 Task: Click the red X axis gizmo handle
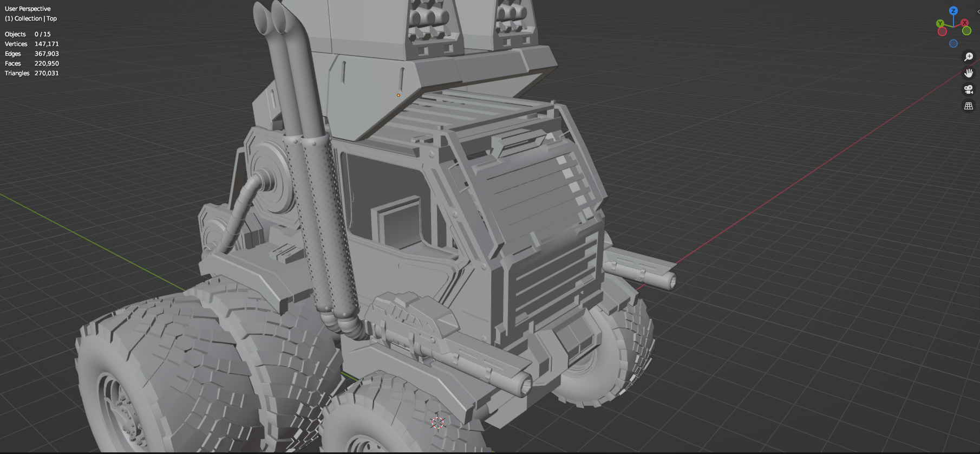(x=965, y=23)
